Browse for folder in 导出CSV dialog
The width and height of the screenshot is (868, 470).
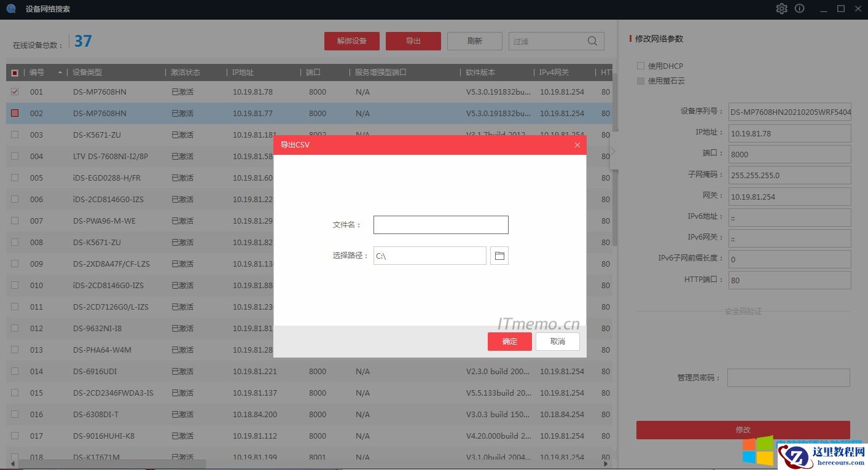(499, 256)
